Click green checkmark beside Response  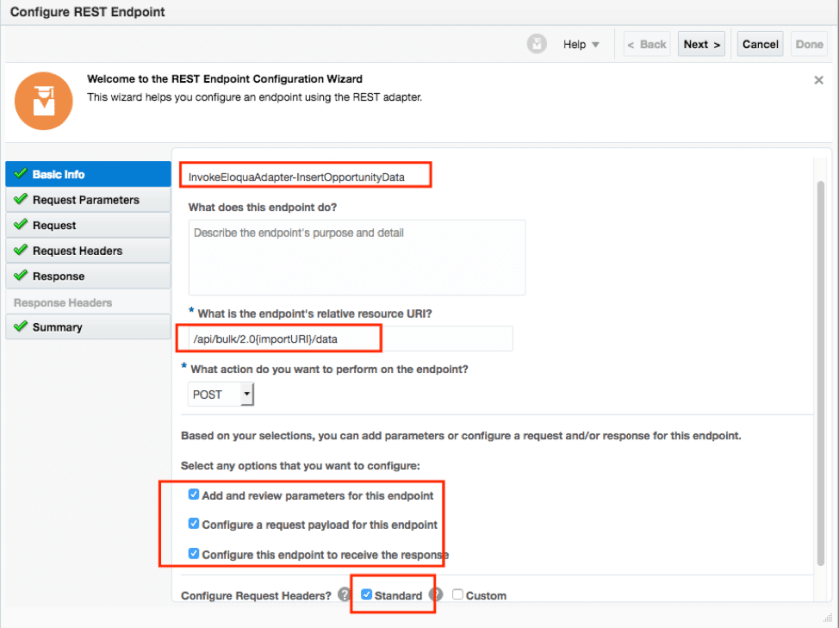20,276
